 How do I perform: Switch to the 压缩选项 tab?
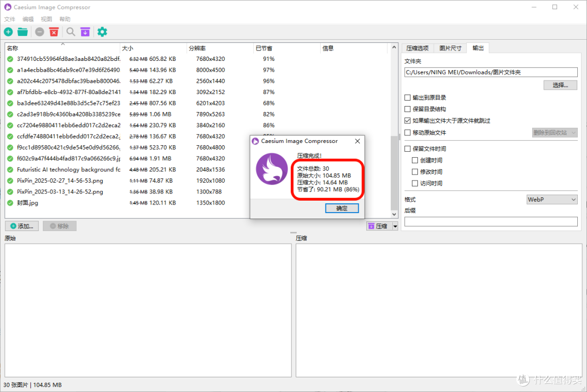(x=417, y=48)
